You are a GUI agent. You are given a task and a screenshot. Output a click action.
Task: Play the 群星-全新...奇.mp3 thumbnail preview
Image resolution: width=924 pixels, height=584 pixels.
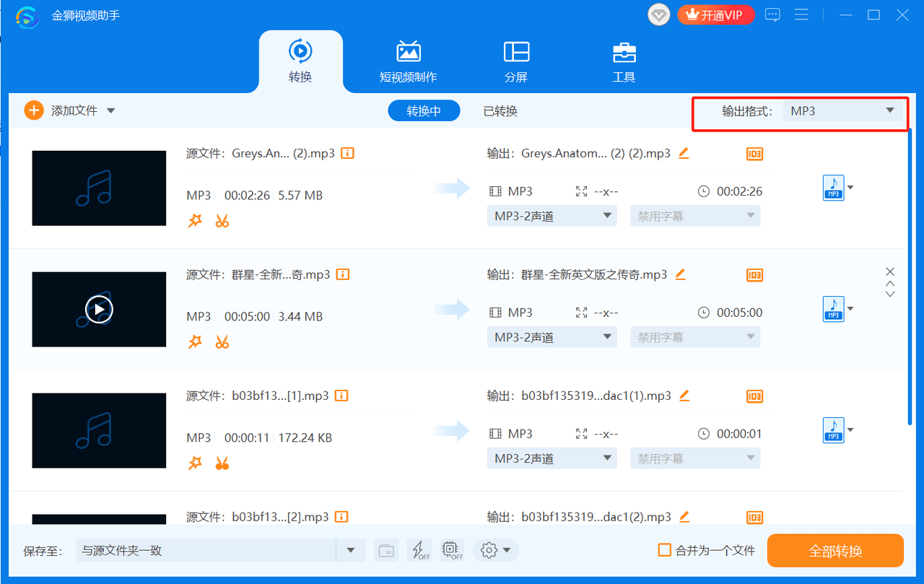click(x=99, y=310)
